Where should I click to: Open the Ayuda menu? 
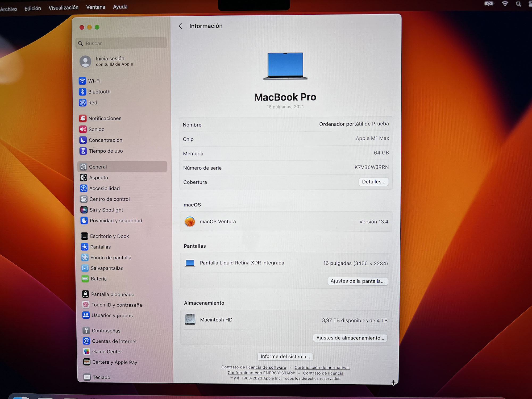tap(120, 7)
